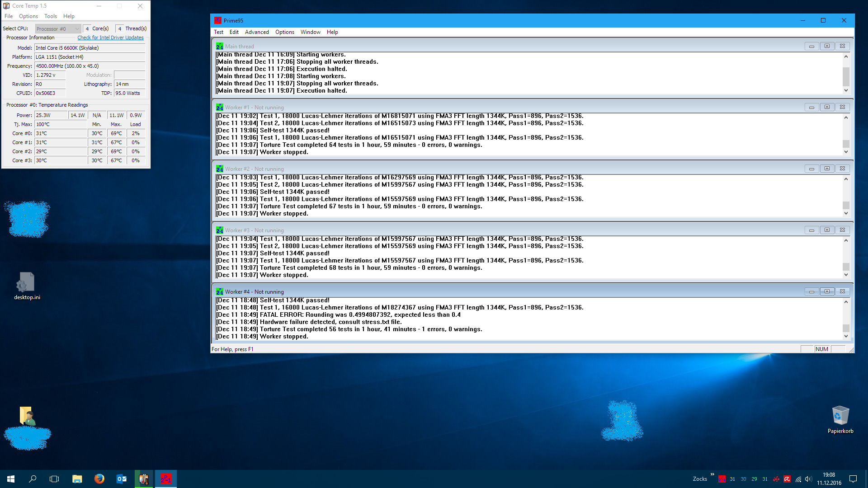Click the volume speaker tray icon
This screenshot has width=868, height=488.
(808, 479)
